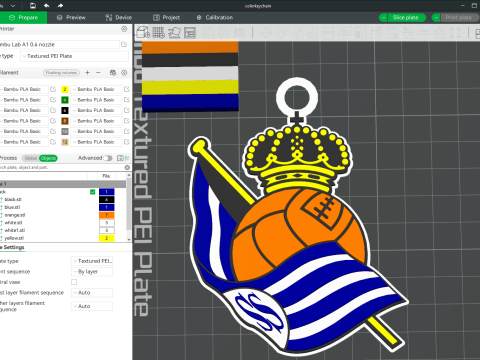Image resolution: width=480 pixels, height=360 pixels.
Task: Edit preset for filament 2 on right
Action: click(127, 89)
